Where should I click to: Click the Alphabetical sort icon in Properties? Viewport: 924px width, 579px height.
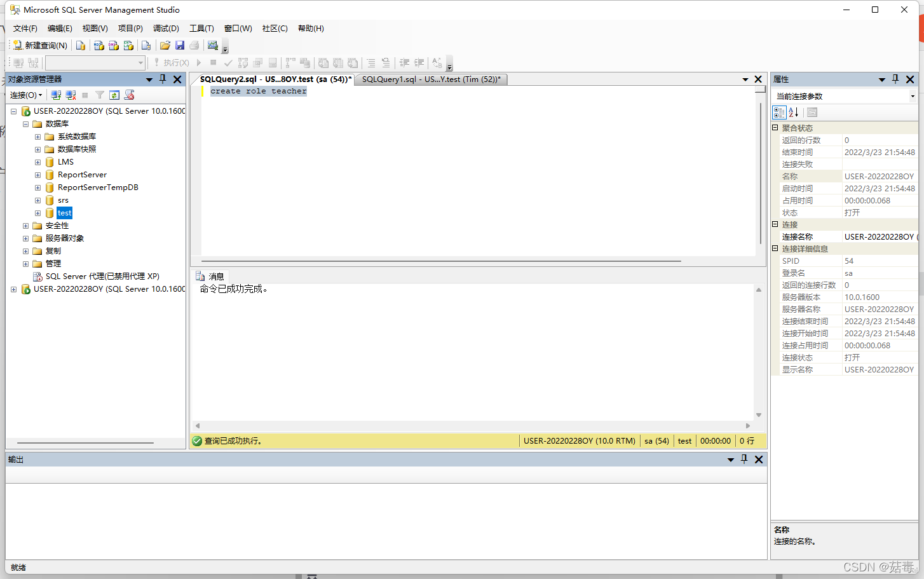[794, 112]
